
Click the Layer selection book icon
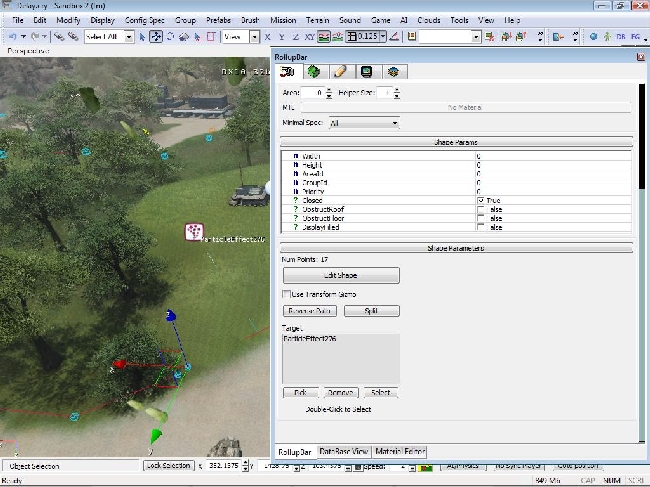pyautogui.click(x=412, y=37)
